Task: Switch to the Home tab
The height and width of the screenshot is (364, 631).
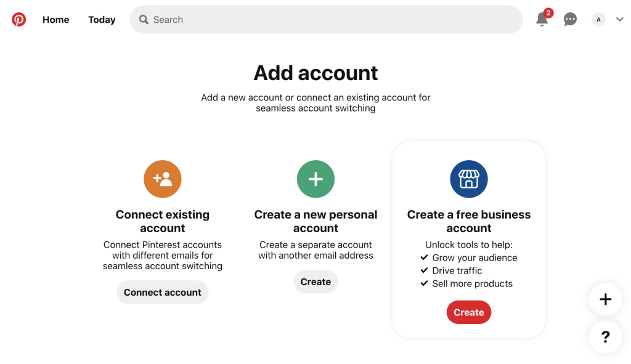Action: pos(55,19)
